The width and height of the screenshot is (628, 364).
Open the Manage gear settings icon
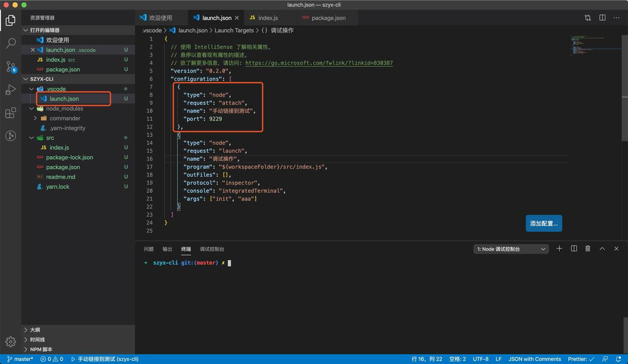[10, 342]
